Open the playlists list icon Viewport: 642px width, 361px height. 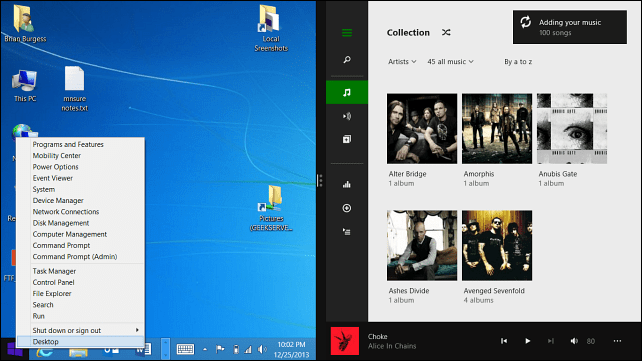[347, 232]
